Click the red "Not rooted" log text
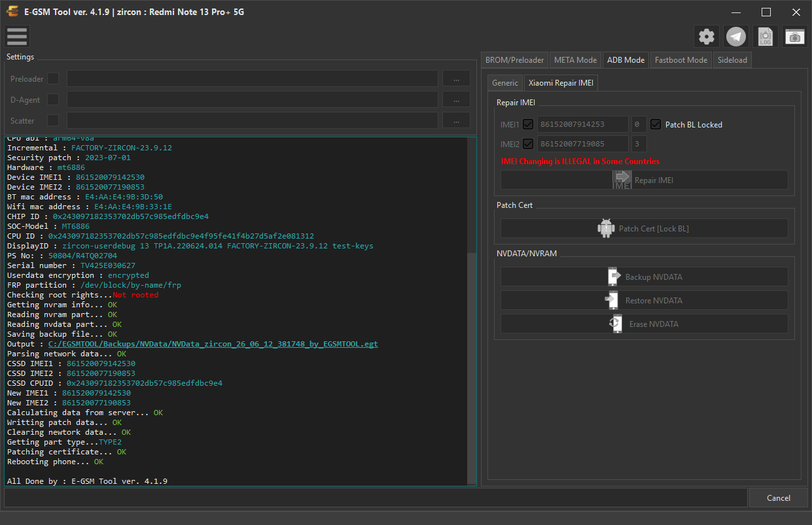The image size is (812, 525). [x=135, y=295]
